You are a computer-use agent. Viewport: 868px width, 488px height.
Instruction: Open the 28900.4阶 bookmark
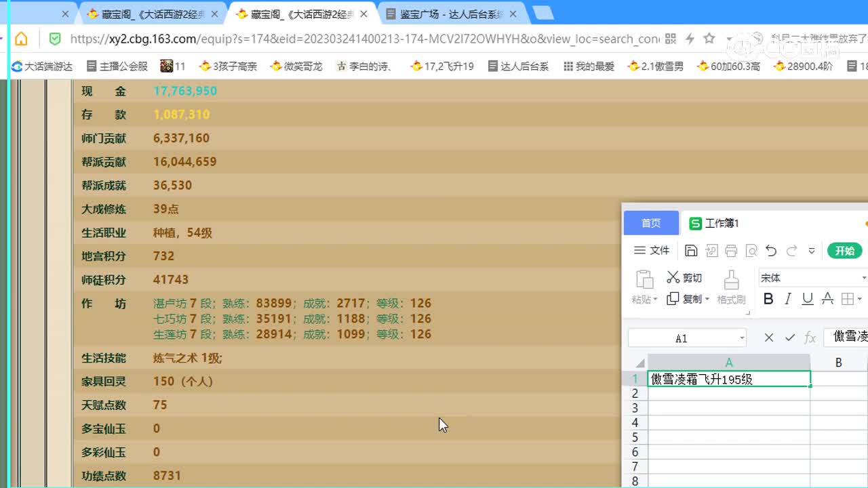click(804, 66)
